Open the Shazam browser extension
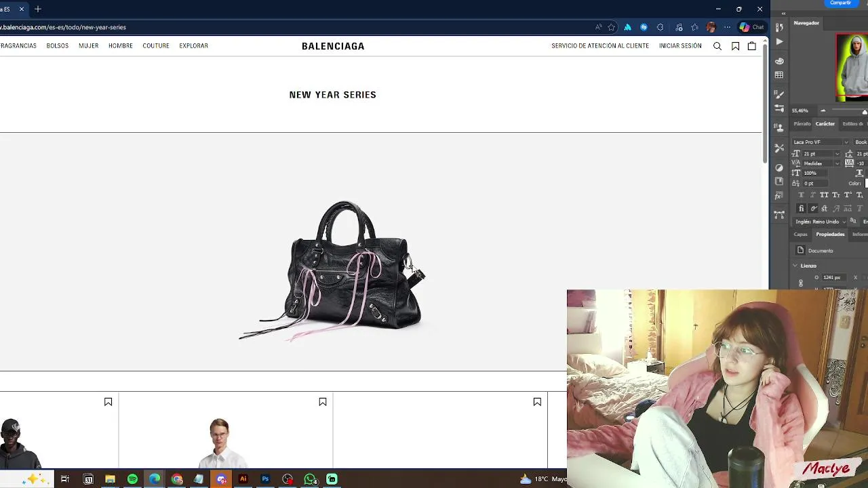 [644, 27]
